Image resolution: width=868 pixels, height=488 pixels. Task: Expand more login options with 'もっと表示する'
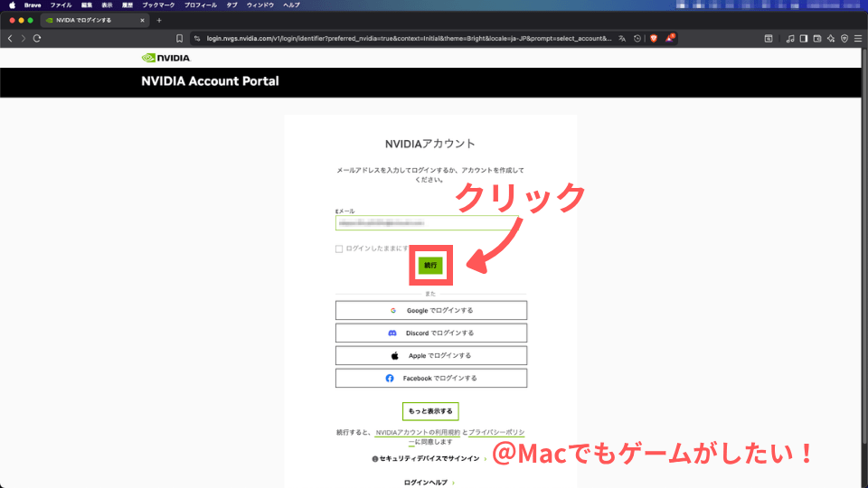point(430,411)
